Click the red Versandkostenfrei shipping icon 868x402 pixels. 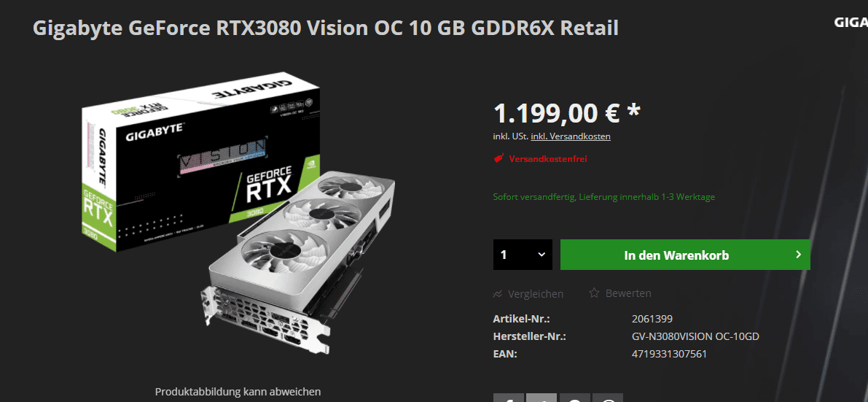point(498,159)
